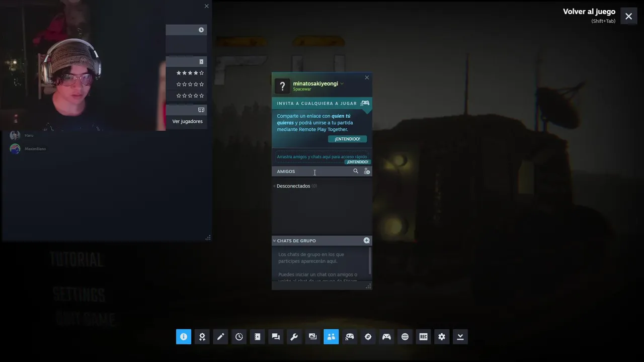This screenshot has width=644, height=362.
Task: Click the add friend icon beside search
Action: (x=367, y=171)
